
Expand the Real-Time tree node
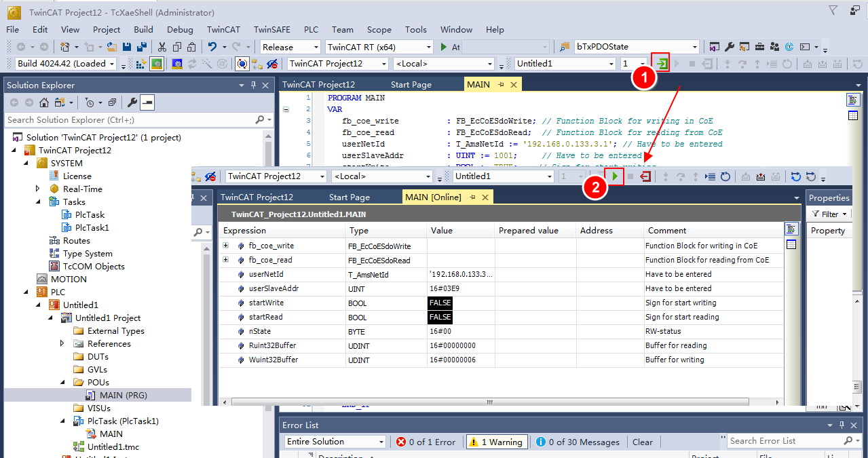coord(39,189)
